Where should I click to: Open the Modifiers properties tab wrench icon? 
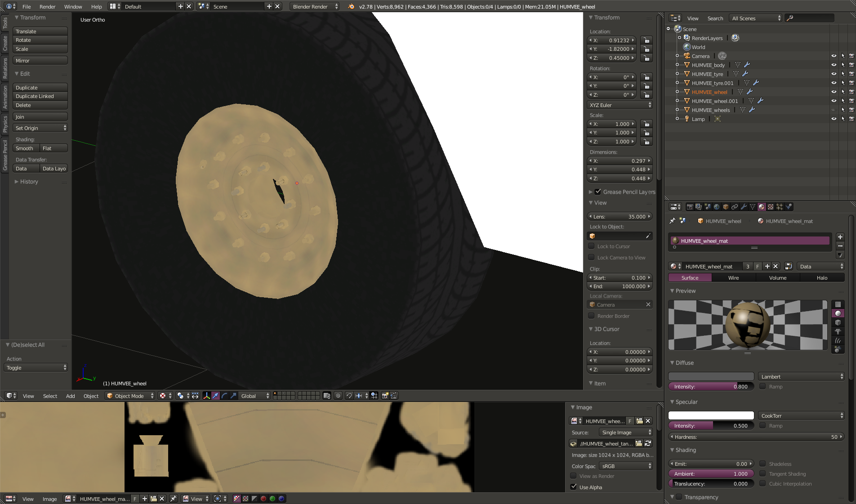(744, 207)
